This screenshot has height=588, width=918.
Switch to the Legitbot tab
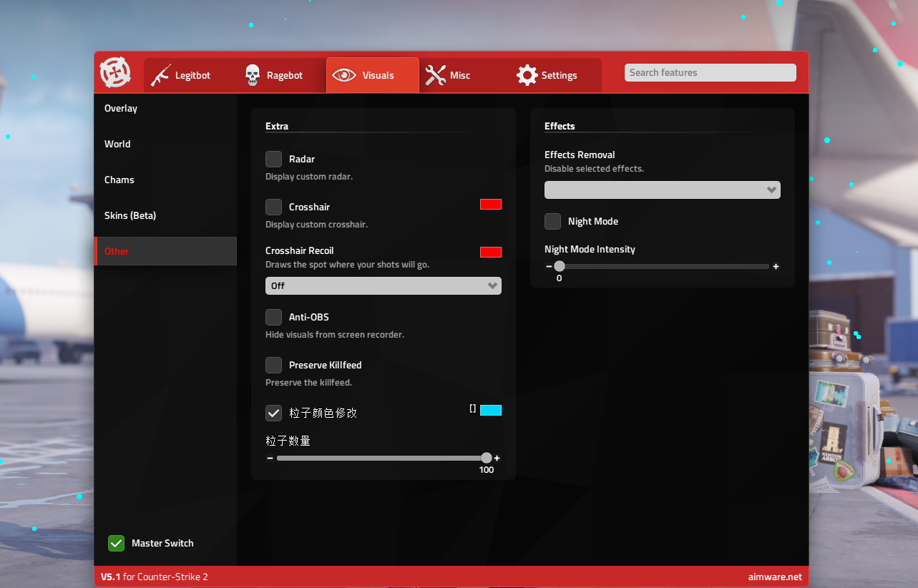coord(190,75)
